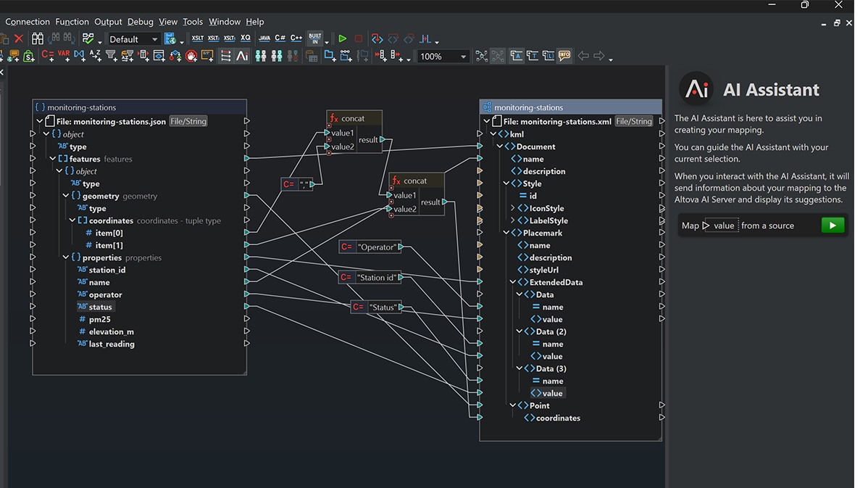Open the Tools menu
This screenshot has height=488, width=868.
(193, 22)
